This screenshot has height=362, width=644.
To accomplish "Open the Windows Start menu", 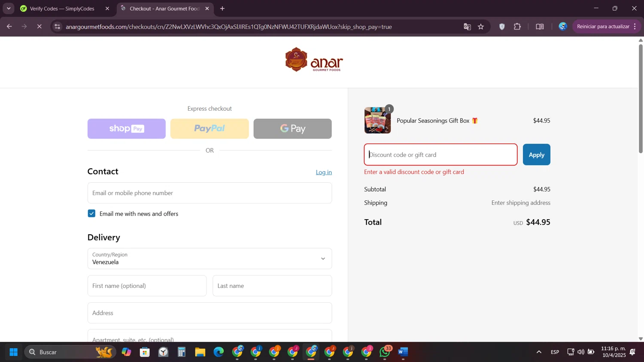I will pyautogui.click(x=13, y=352).
